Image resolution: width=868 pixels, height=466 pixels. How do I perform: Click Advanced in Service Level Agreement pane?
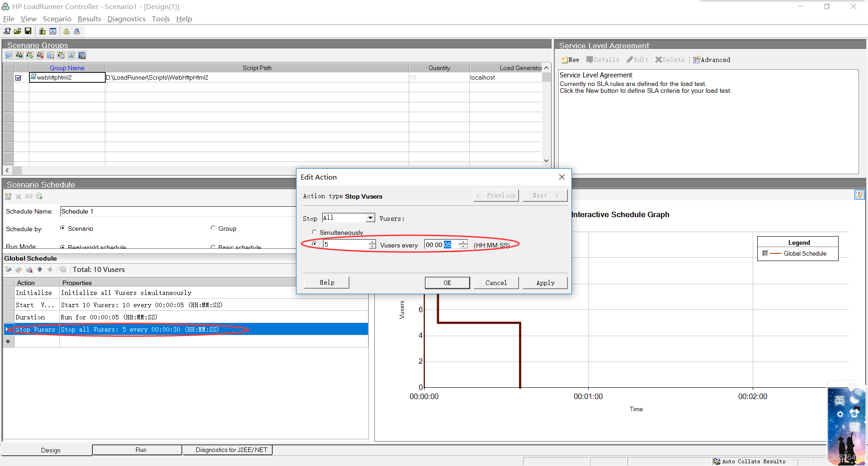coord(712,60)
